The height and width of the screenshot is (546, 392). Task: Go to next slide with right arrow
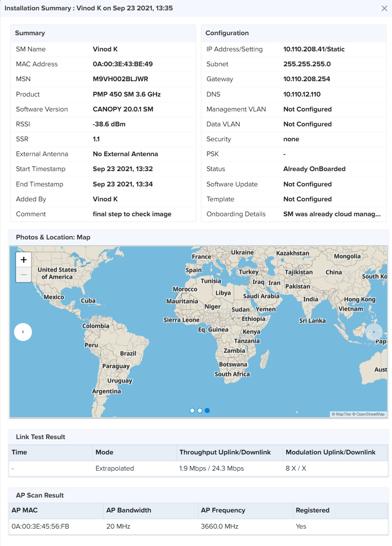coord(373,332)
